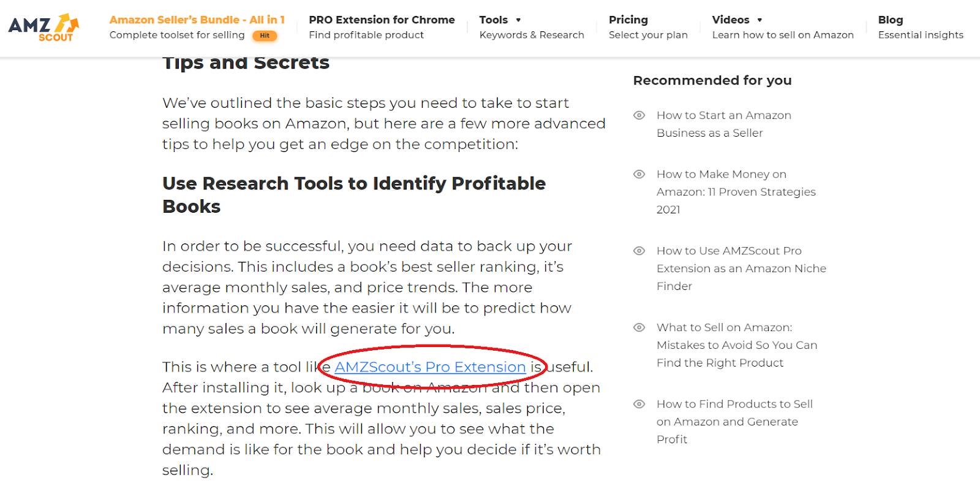Click eye icon beside How to Use AMZScout Pro

(639, 251)
